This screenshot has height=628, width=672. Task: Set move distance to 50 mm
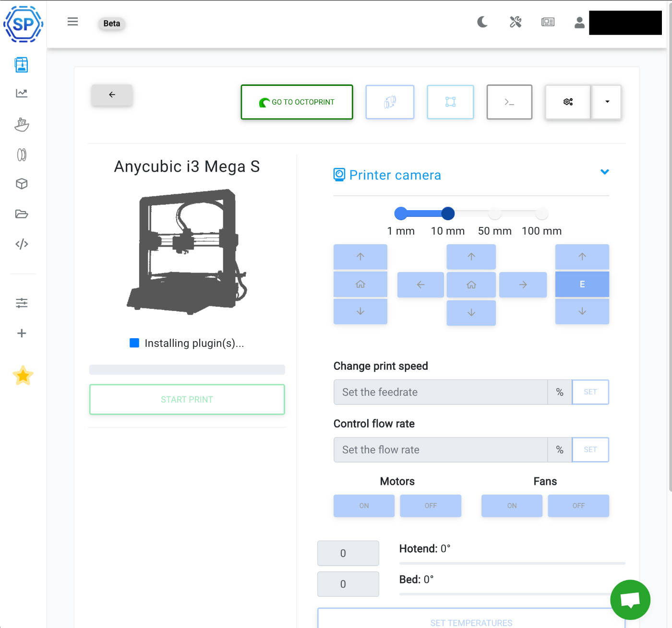point(495,213)
